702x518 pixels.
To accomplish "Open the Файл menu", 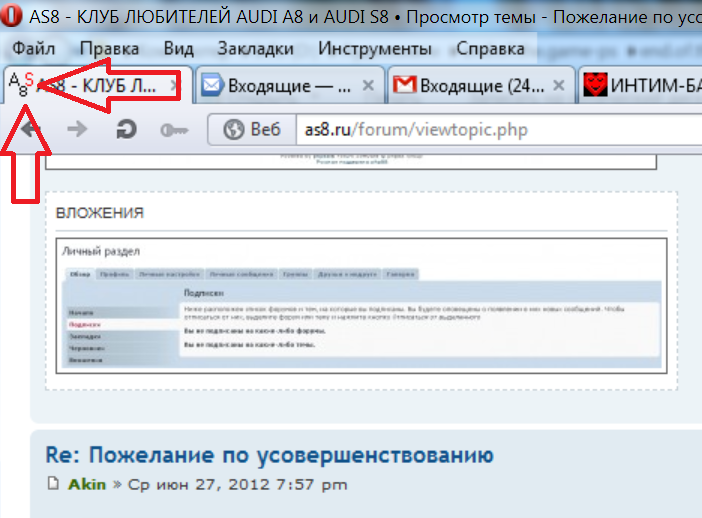I will coord(35,49).
